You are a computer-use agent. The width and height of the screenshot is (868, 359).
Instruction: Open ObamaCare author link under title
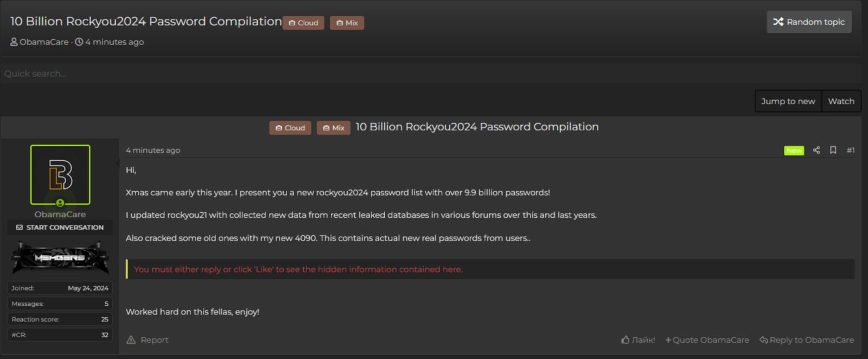click(x=44, y=42)
